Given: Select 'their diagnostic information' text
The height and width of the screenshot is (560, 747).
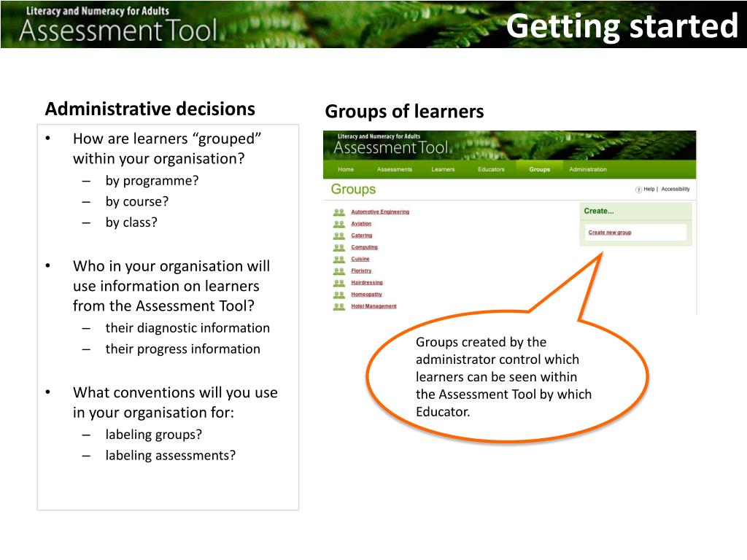Looking at the screenshot, I should pos(187,328).
